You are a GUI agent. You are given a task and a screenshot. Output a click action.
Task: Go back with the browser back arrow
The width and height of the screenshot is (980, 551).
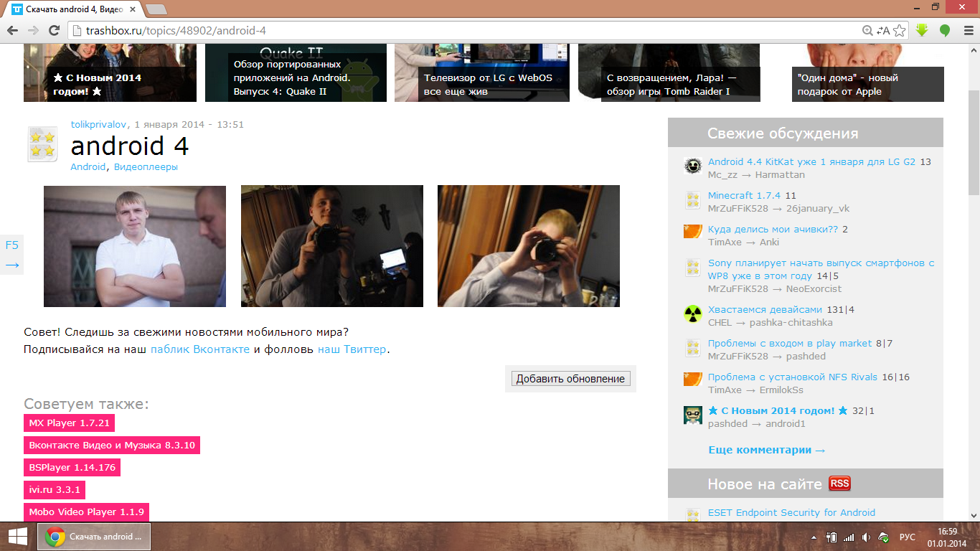click(12, 30)
